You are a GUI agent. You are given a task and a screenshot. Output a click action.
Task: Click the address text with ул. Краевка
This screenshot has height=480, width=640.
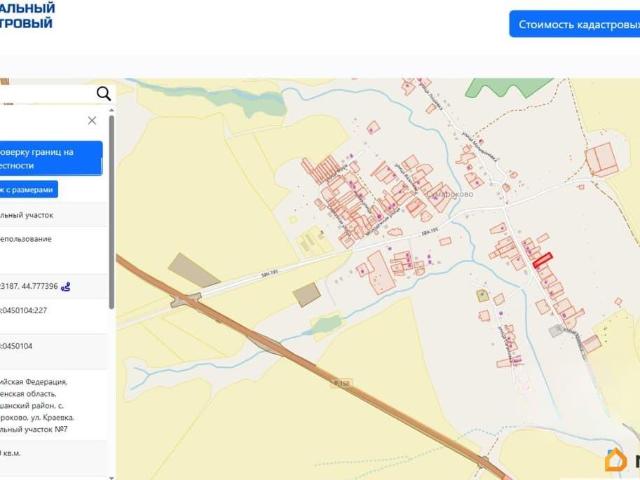pos(37,406)
